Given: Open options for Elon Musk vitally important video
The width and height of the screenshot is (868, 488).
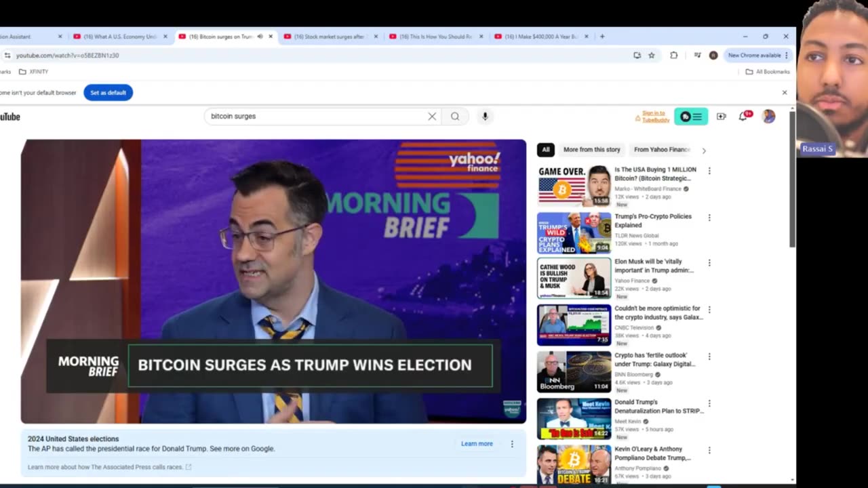Looking at the screenshot, I should coord(709,262).
